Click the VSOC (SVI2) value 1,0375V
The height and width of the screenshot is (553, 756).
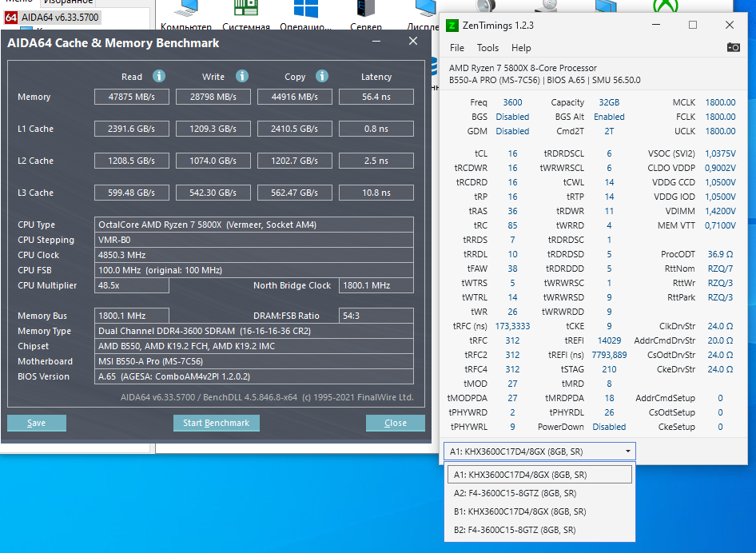[720, 153]
